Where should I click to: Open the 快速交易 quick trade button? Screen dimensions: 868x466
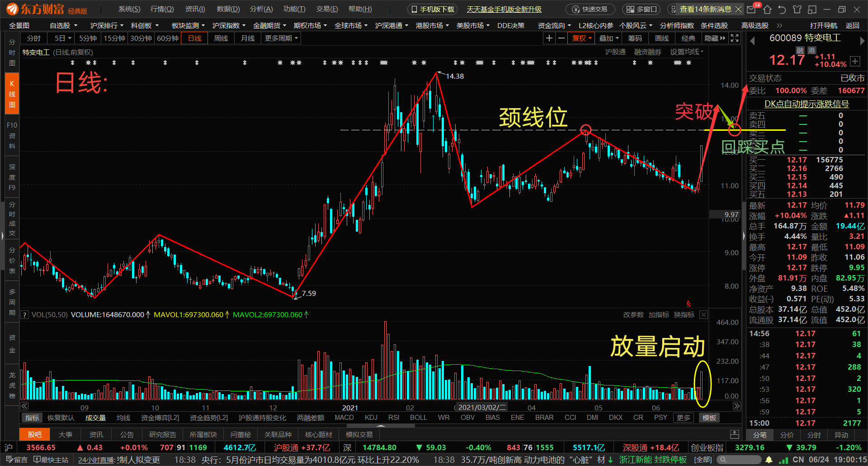[590, 9]
